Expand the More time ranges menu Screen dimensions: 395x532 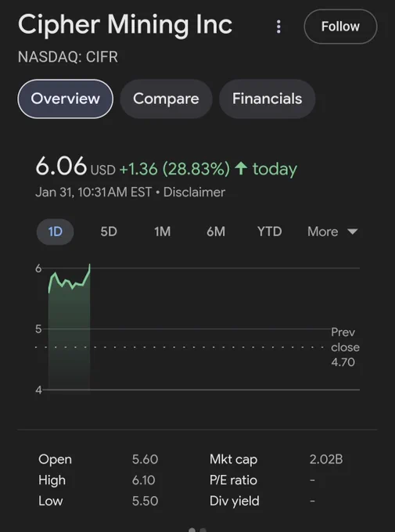332,232
